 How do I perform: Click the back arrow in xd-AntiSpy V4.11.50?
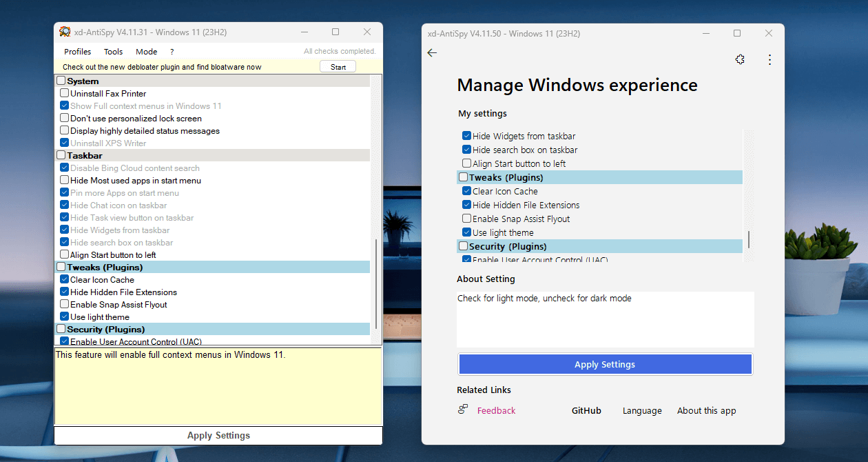point(432,53)
